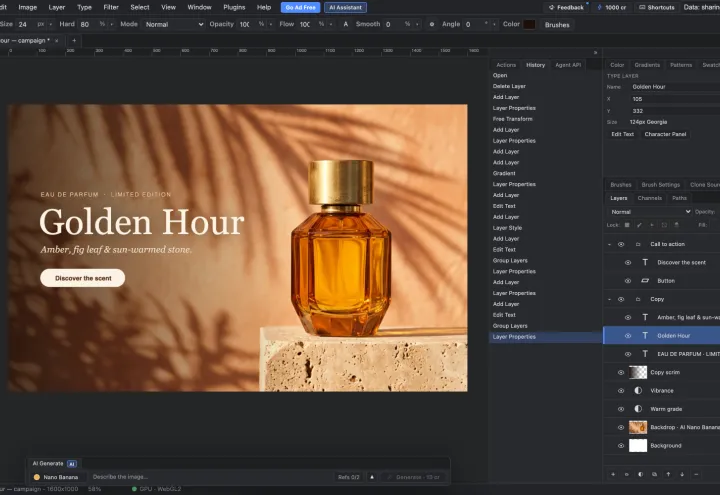
Task: Click the Edit Text button
Action: 622,134
